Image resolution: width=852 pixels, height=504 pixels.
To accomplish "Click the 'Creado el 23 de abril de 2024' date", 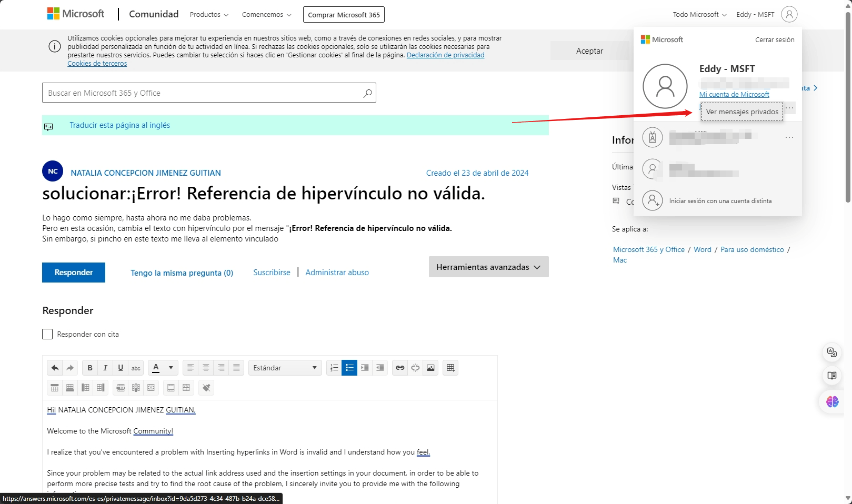I will click(x=477, y=173).
